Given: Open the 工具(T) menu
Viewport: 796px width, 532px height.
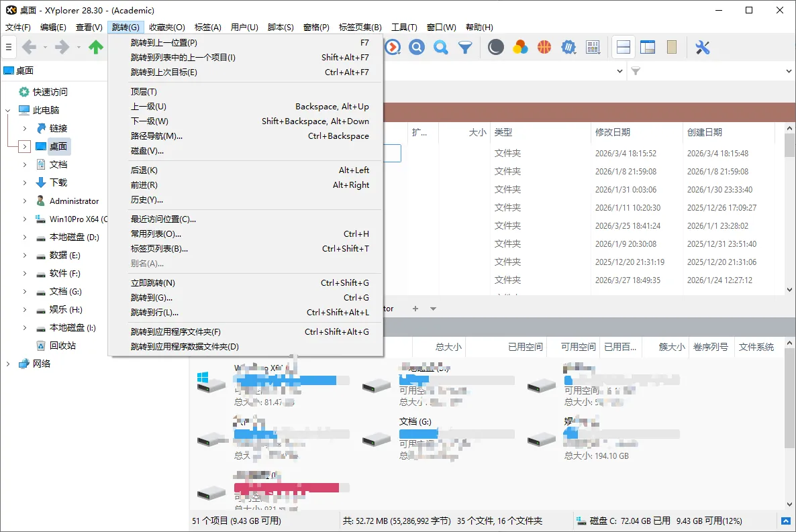Looking at the screenshot, I should (405, 28).
